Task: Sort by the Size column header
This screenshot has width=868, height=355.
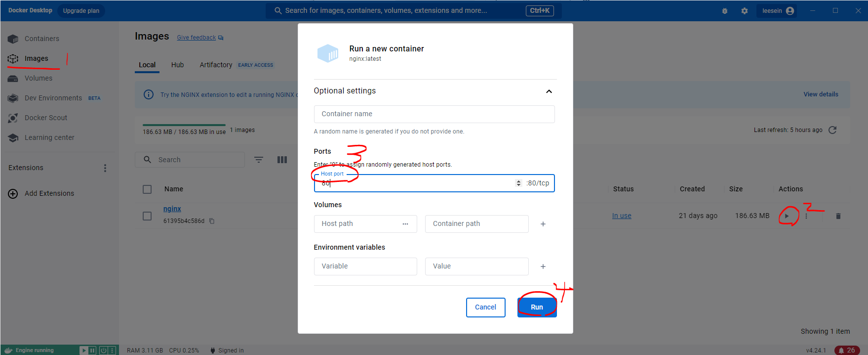Action: tap(736, 189)
